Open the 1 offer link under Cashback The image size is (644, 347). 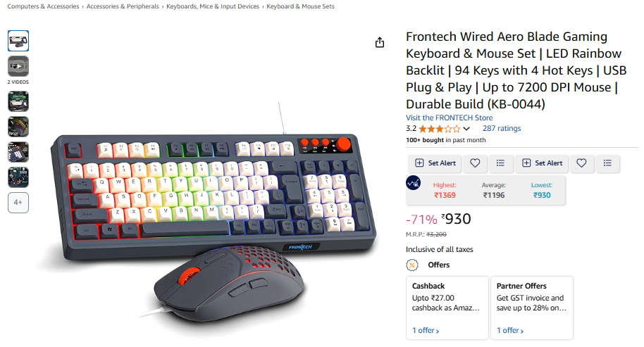[426, 330]
